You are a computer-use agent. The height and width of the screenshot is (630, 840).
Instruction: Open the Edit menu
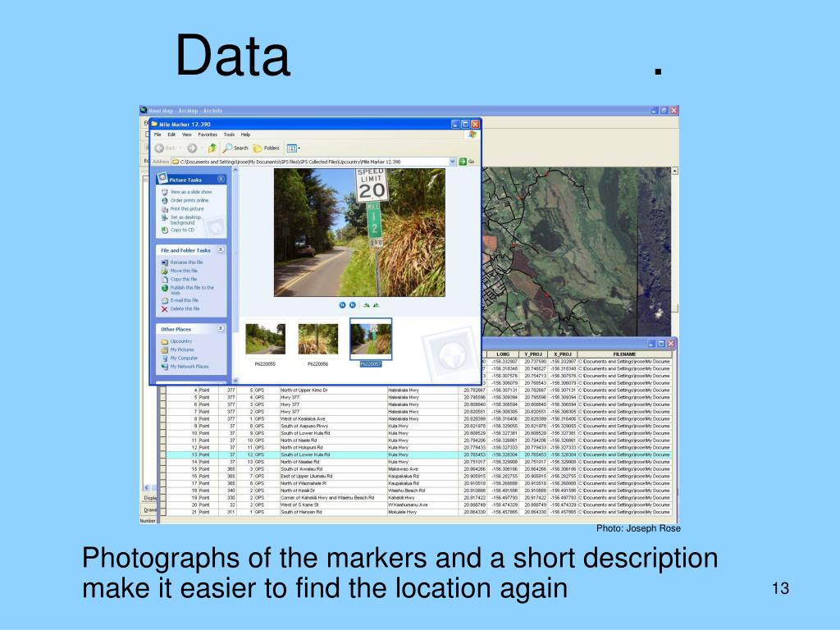(x=171, y=135)
